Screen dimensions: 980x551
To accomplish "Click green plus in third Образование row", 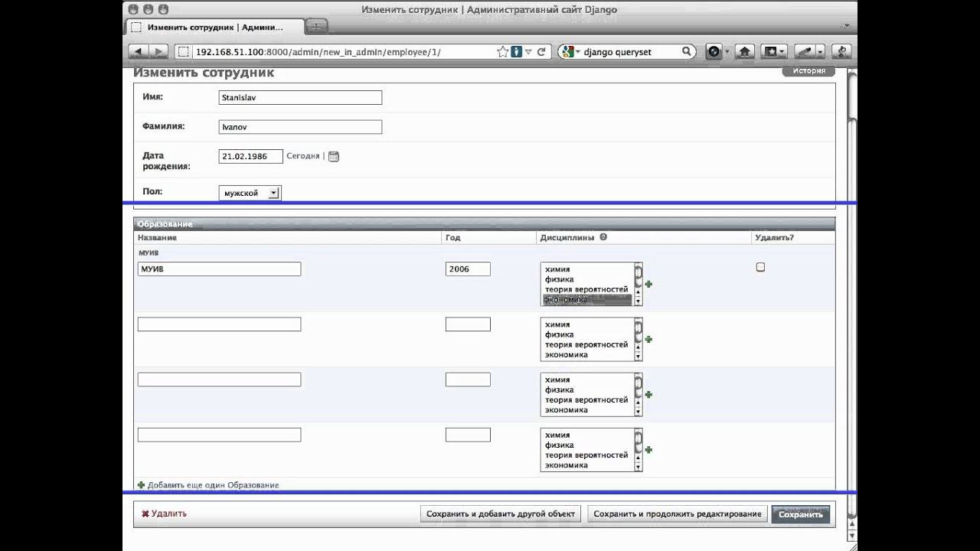I will pyautogui.click(x=648, y=395).
